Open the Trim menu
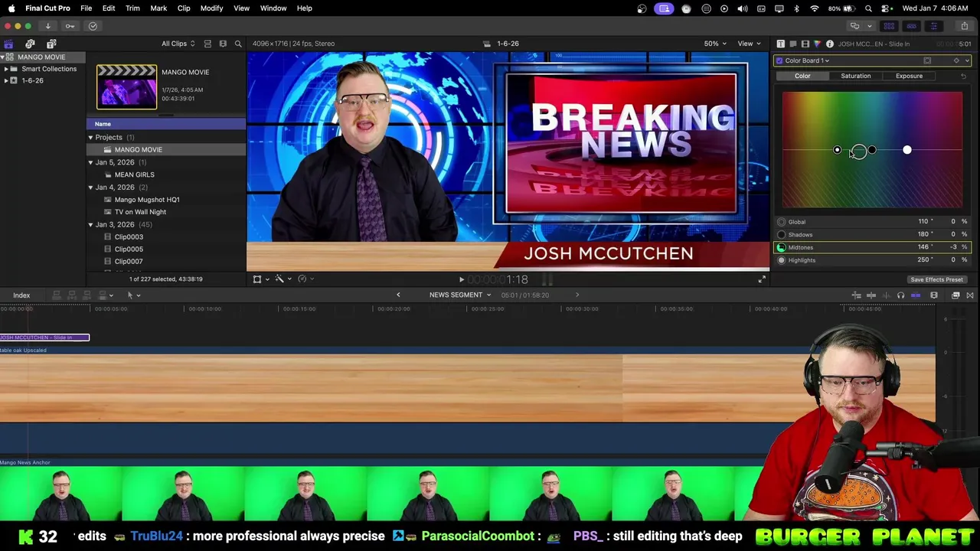This screenshot has width=980, height=551. click(x=132, y=8)
